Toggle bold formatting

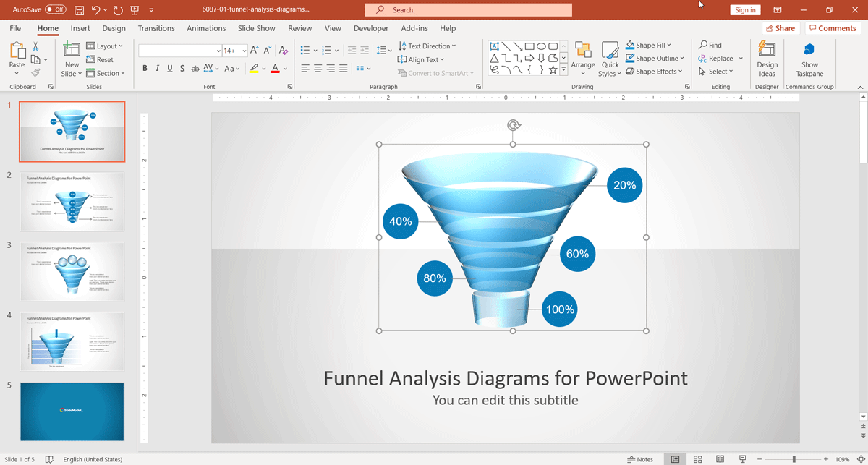(145, 69)
